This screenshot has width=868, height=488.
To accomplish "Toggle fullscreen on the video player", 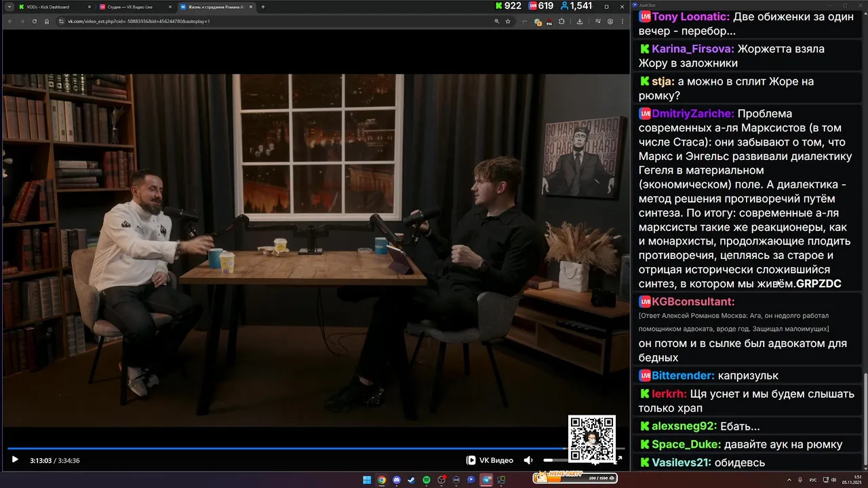I will [618, 460].
